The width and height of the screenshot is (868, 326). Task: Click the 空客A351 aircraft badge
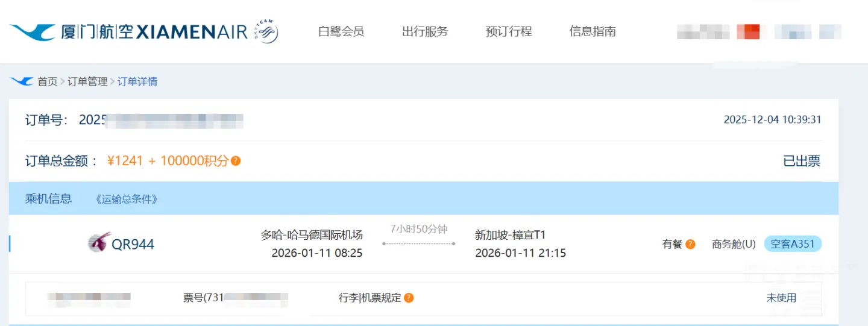[793, 244]
